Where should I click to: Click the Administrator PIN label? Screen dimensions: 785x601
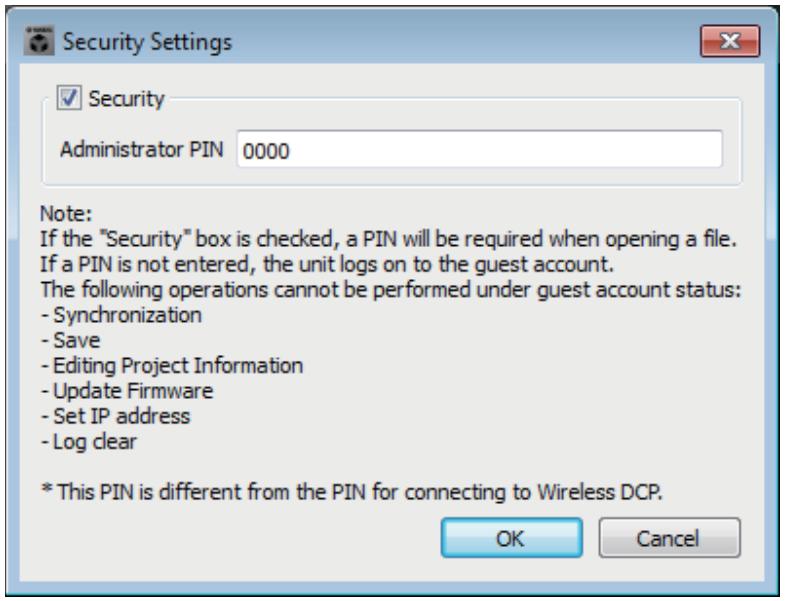142,149
